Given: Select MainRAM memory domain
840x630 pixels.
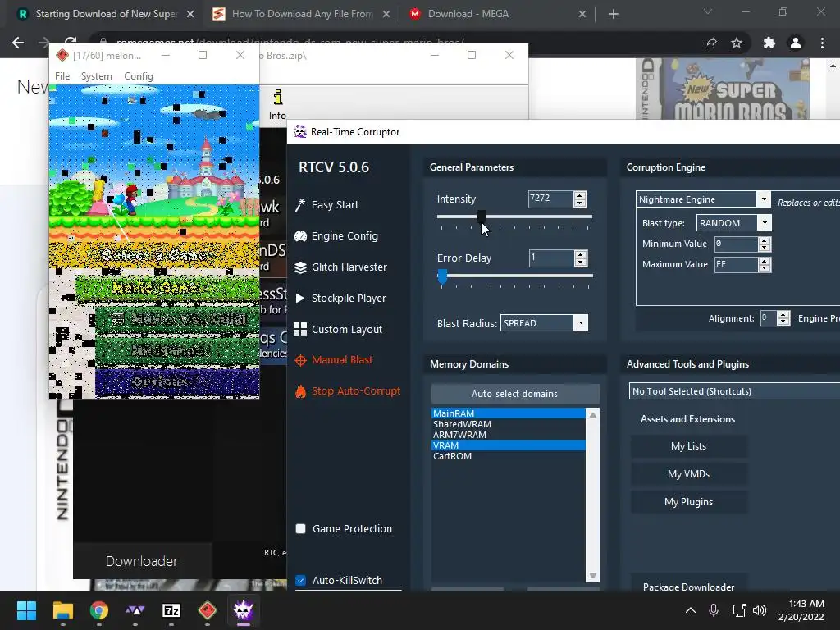Looking at the screenshot, I should 508,413.
